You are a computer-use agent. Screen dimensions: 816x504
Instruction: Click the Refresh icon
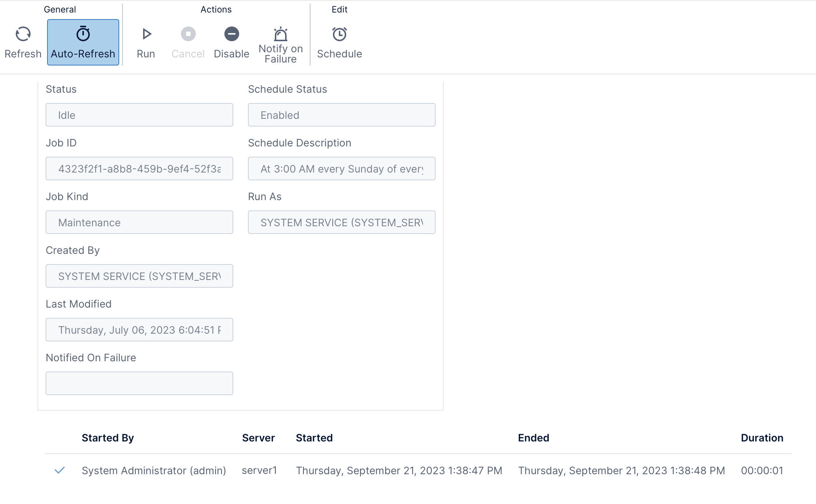pyautogui.click(x=23, y=35)
